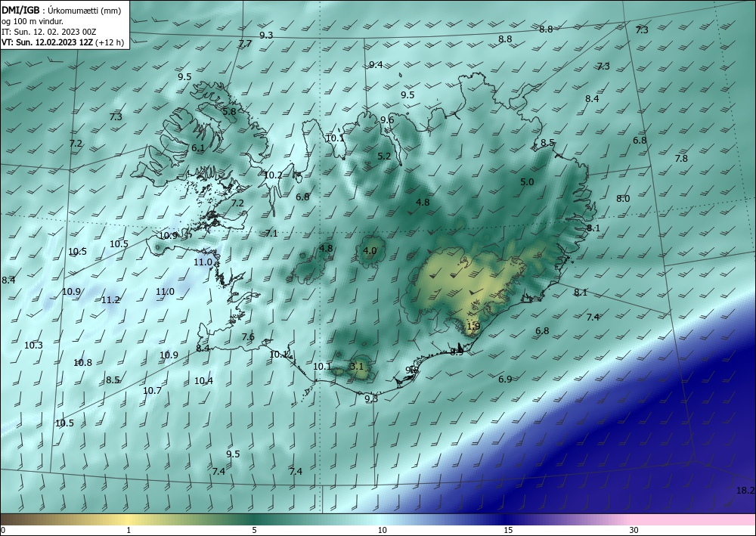The width and height of the screenshot is (756, 536).
Task: Click the 10.8 value over the ocean
Action: pyautogui.click(x=83, y=362)
